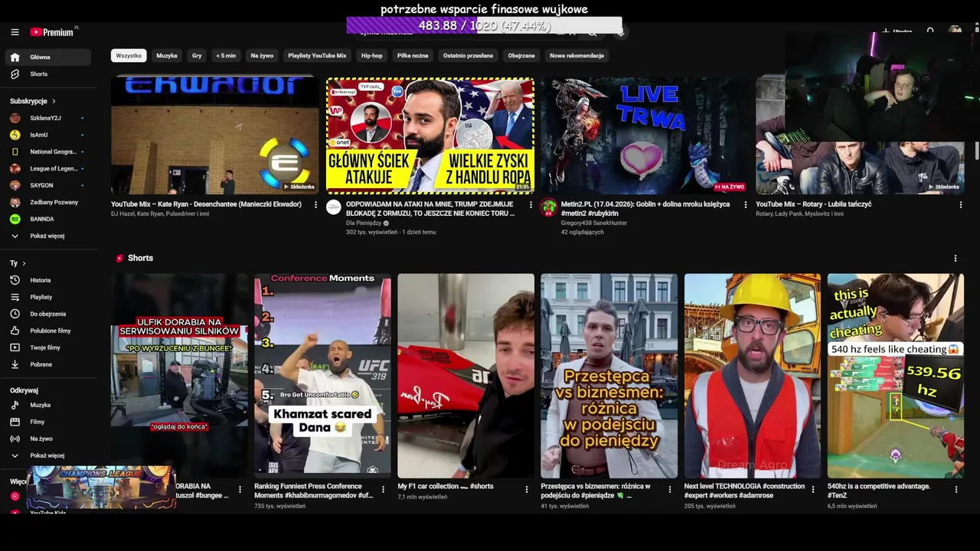Expand subscriptions with Pokaż więcej

[48, 236]
